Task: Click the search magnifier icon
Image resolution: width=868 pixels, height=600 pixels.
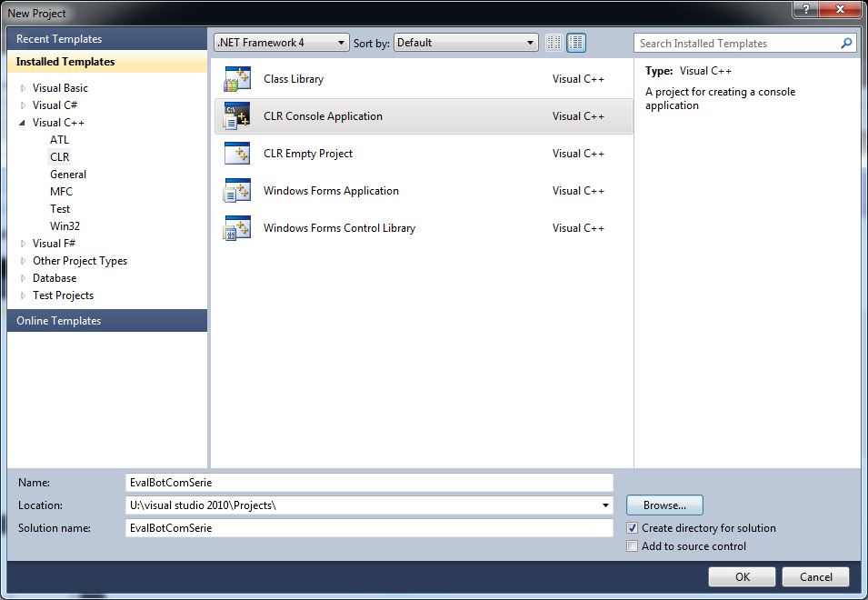Action: 846,43
